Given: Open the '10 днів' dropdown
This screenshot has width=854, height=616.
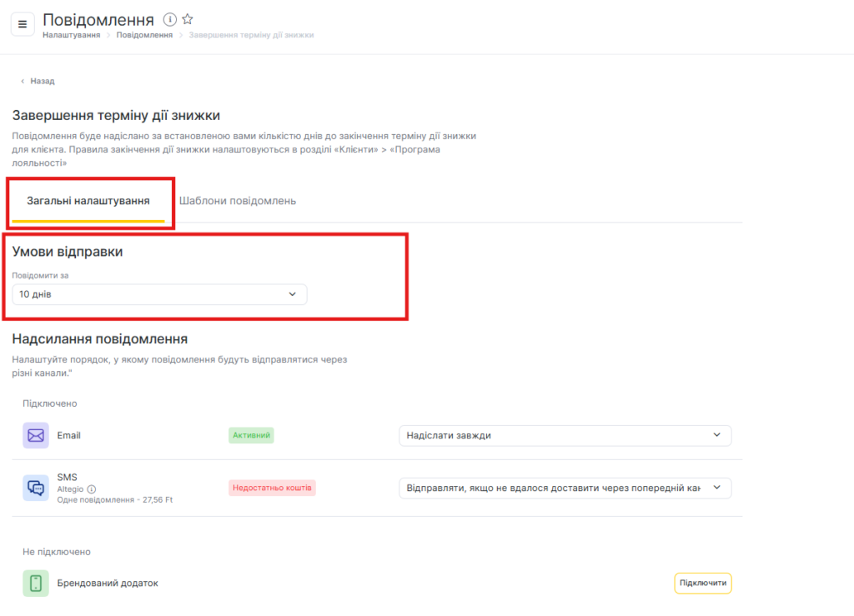Looking at the screenshot, I should pos(159,294).
